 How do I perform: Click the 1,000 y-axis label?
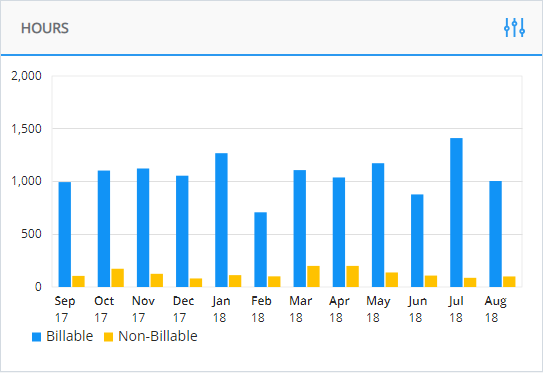coord(26,181)
